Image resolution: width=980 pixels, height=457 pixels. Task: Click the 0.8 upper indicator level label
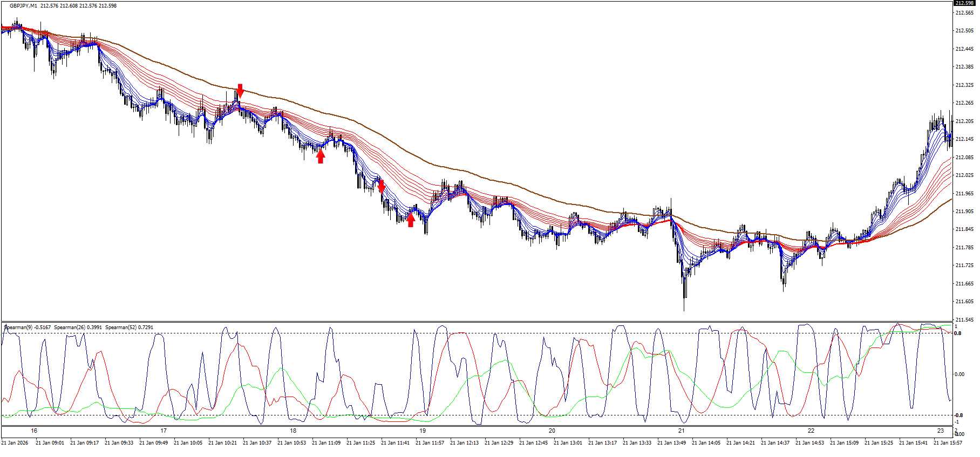tap(958, 333)
